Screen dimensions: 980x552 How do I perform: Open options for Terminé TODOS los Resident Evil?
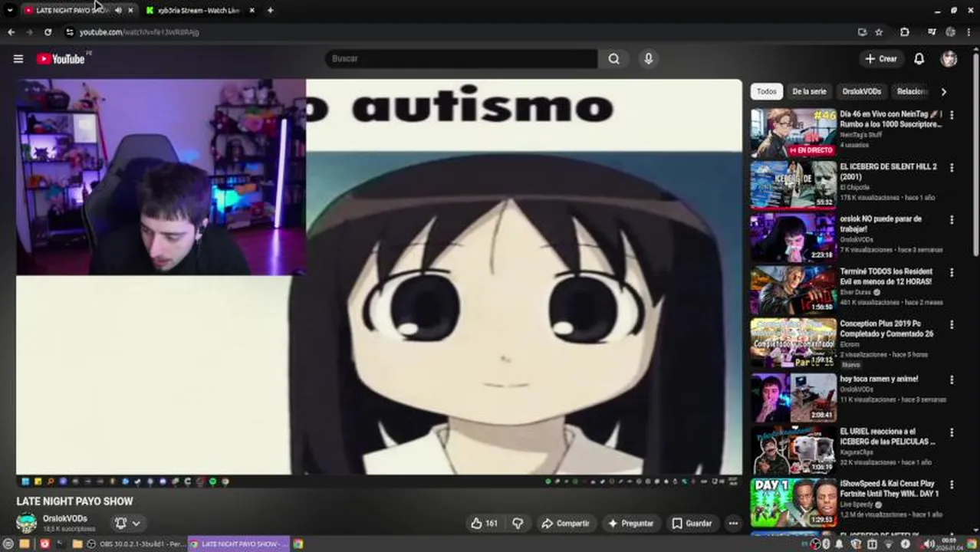pyautogui.click(x=952, y=272)
